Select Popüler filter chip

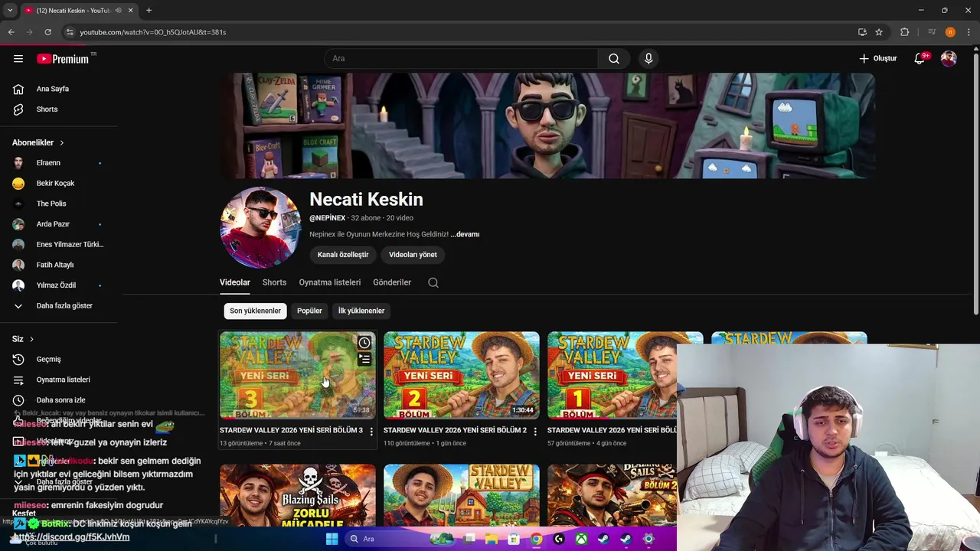tap(309, 311)
